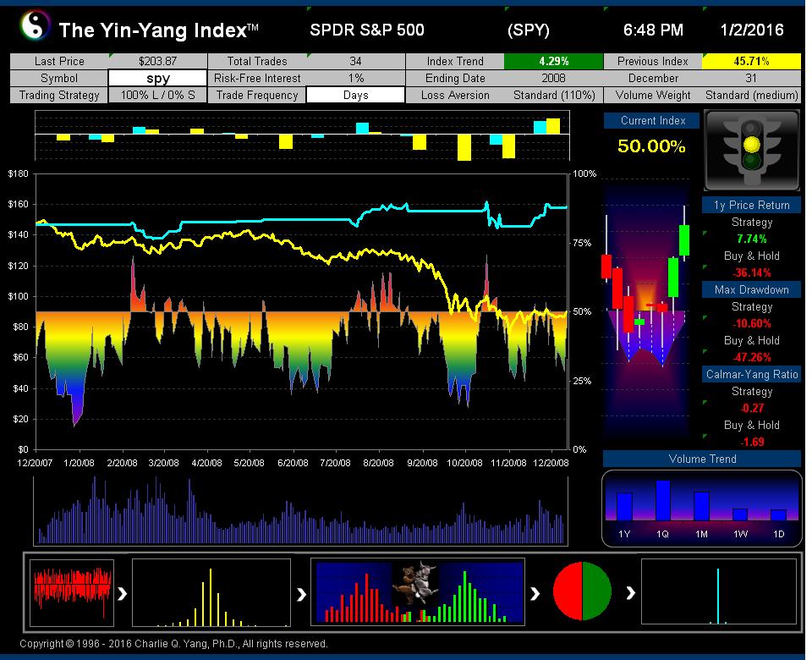This screenshot has width=812, height=660.
Task: Click the (SPY) ticker label
Action: pyautogui.click(x=528, y=30)
